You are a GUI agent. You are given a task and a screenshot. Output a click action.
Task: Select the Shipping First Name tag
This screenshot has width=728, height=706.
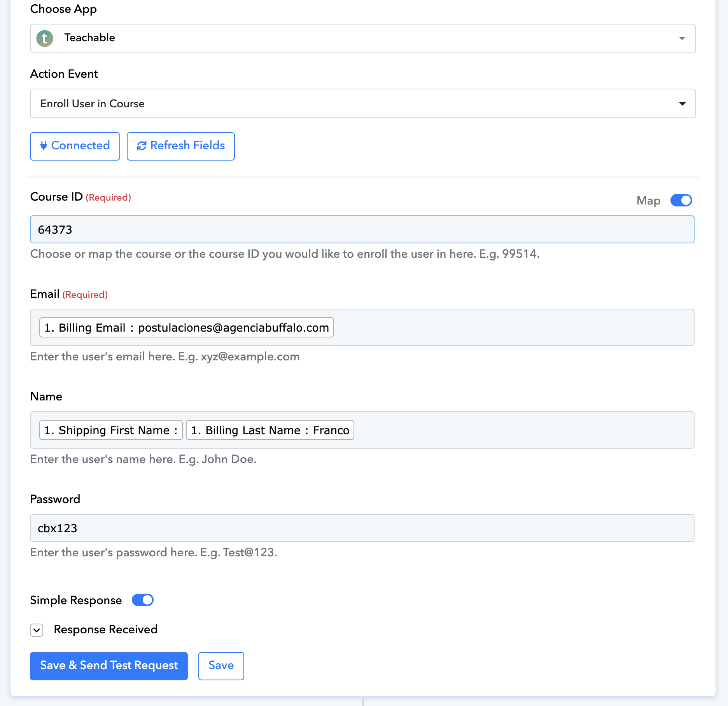(111, 430)
